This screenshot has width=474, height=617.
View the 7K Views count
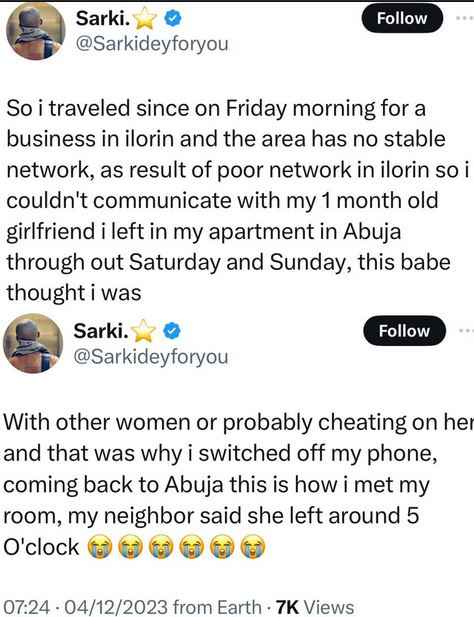[315, 606]
